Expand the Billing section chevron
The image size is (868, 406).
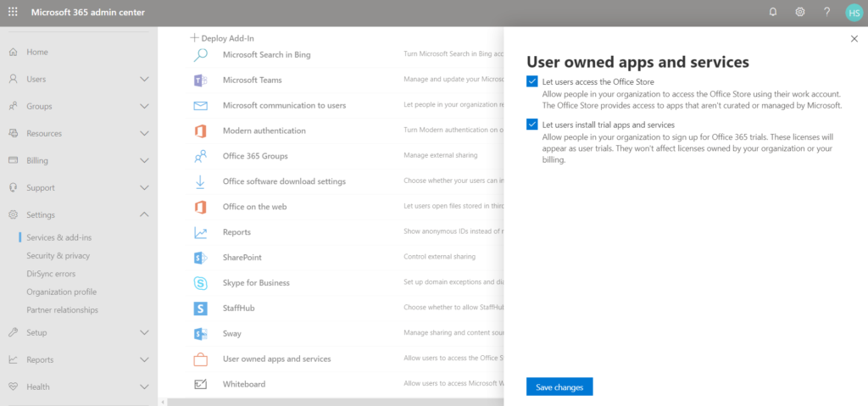click(144, 160)
